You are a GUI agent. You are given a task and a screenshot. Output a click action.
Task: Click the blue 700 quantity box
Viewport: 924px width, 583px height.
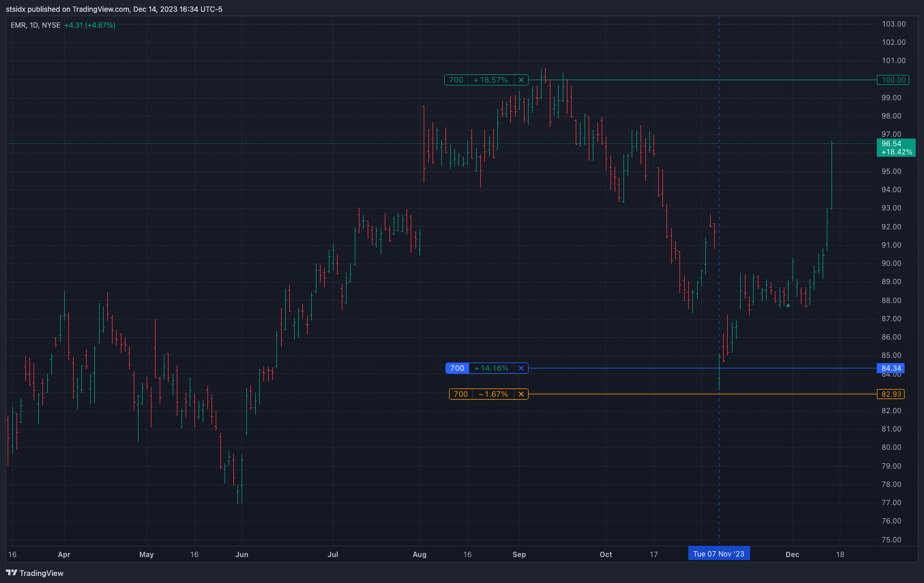(457, 368)
